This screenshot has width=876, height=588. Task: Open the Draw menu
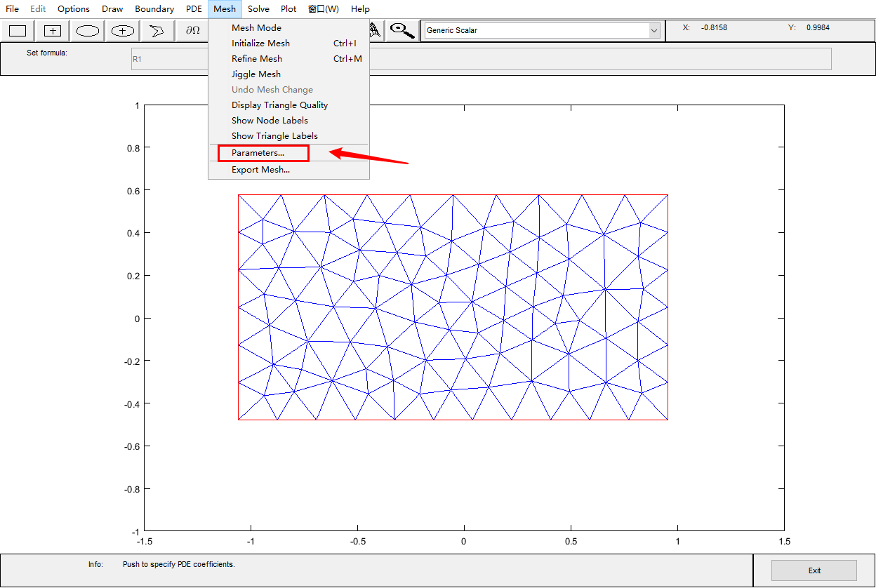pyautogui.click(x=112, y=9)
